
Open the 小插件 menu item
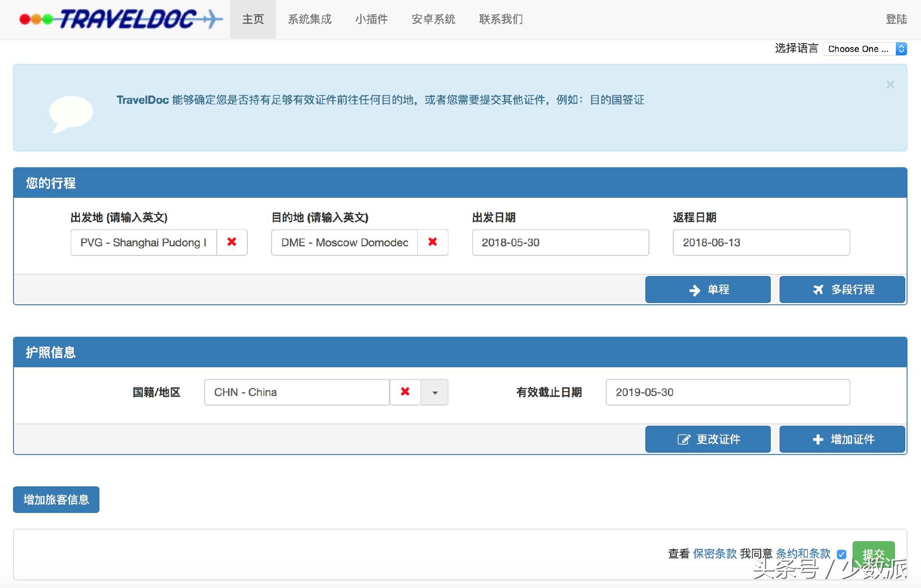tap(371, 19)
